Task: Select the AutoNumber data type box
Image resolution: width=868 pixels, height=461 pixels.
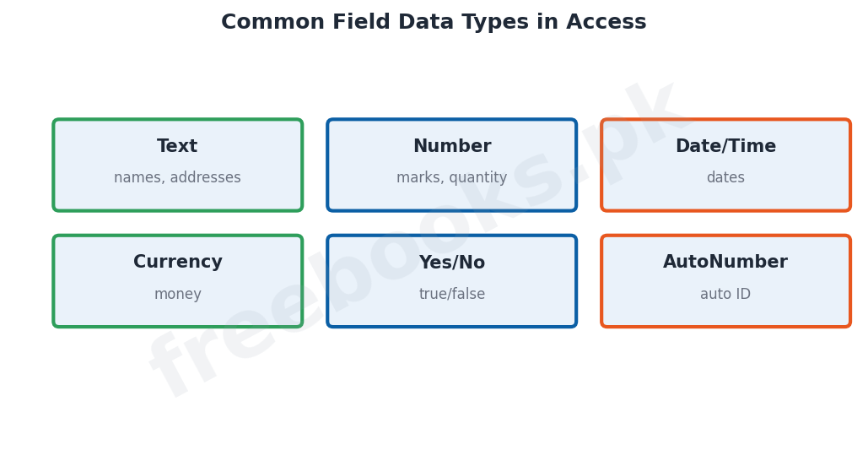Action: 725,281
